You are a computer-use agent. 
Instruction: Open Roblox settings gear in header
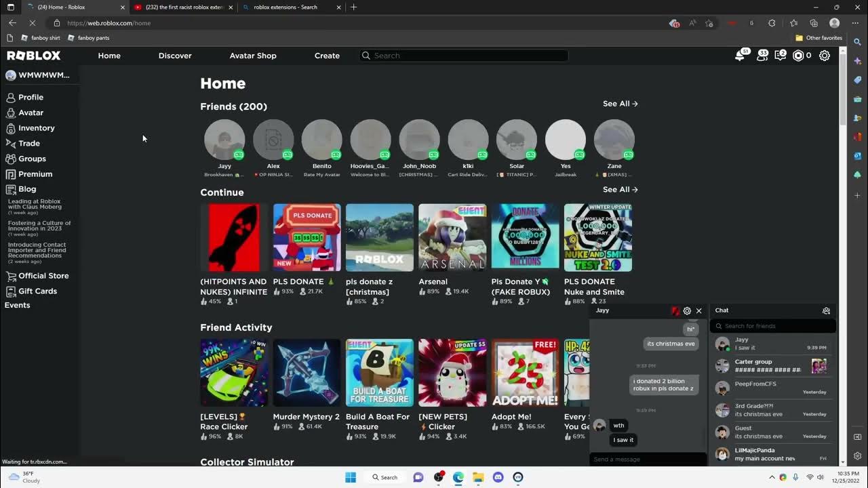coord(825,56)
